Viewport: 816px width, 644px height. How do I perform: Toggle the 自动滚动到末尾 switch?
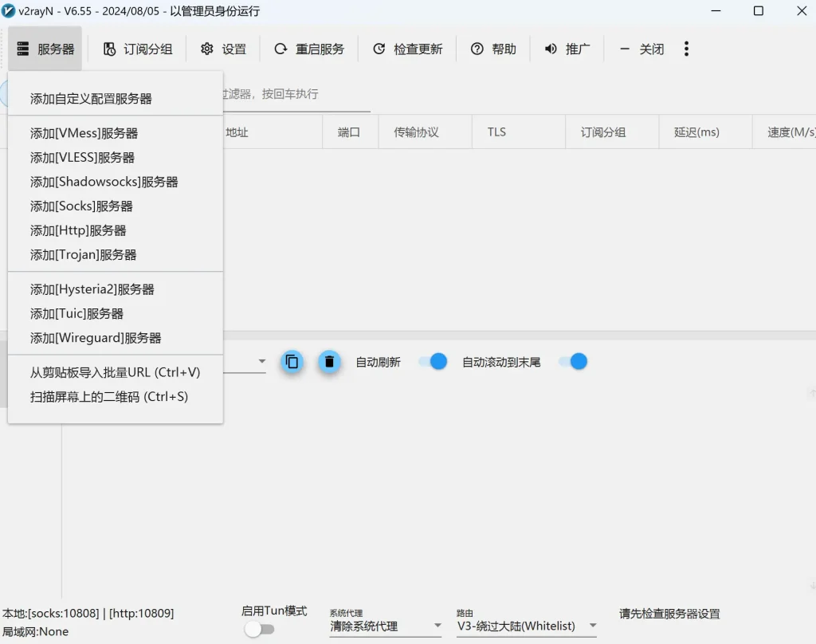coord(573,362)
